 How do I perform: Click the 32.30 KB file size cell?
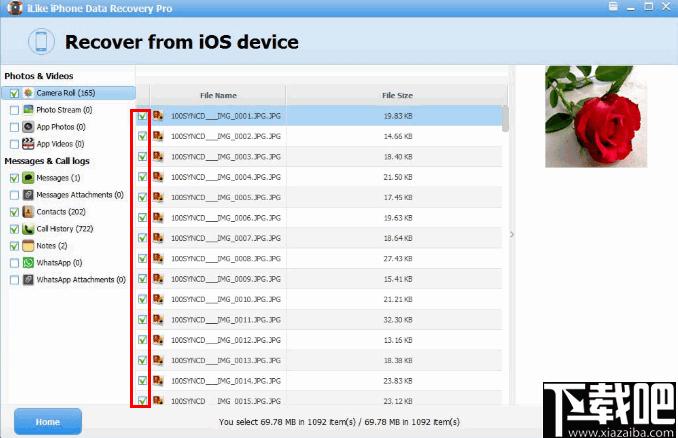click(398, 320)
